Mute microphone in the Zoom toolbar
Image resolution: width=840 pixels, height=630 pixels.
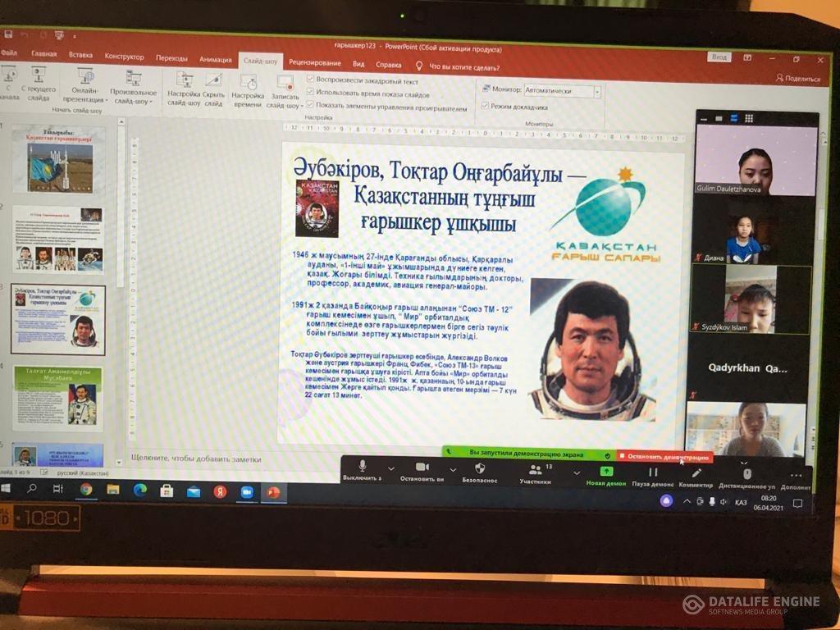[363, 468]
